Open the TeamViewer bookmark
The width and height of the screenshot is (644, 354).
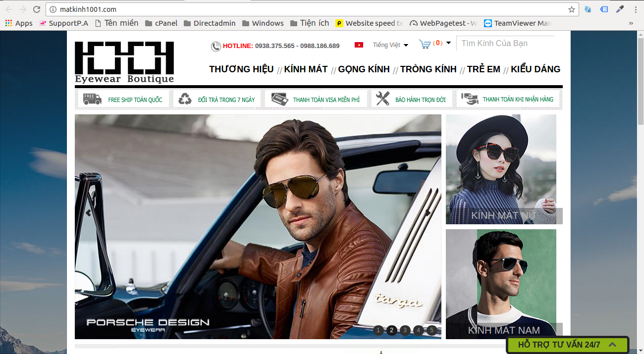[518, 23]
